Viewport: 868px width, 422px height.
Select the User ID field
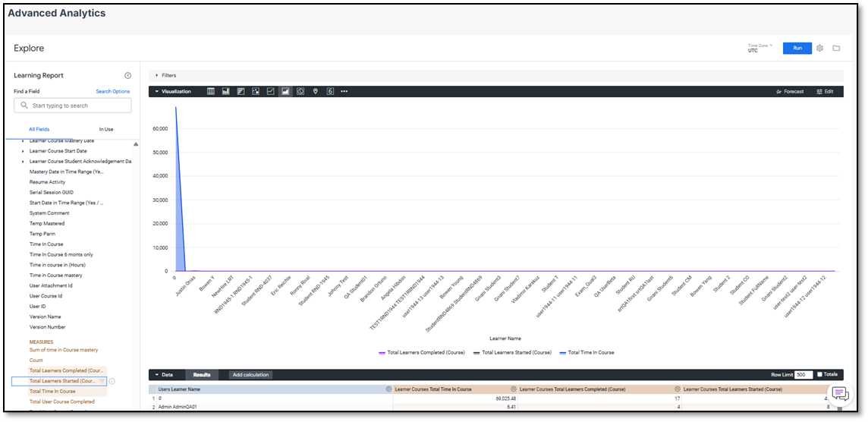point(37,307)
